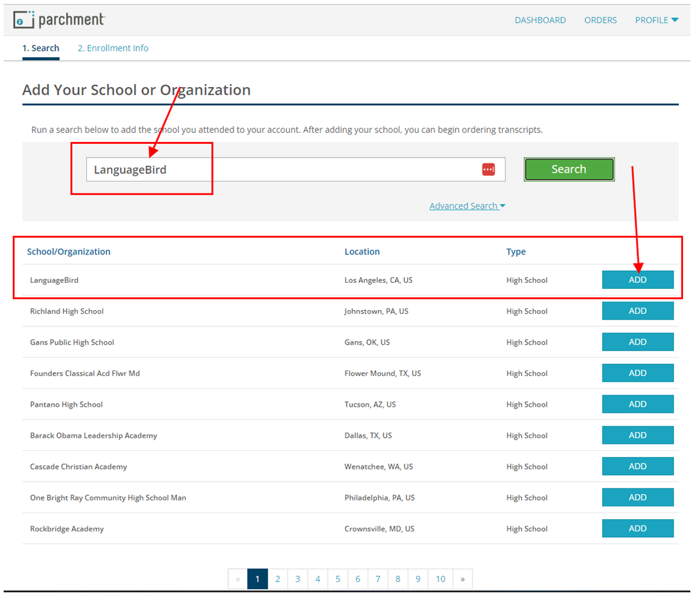Go to results page 4
The height and width of the screenshot is (602, 700).
(x=318, y=579)
